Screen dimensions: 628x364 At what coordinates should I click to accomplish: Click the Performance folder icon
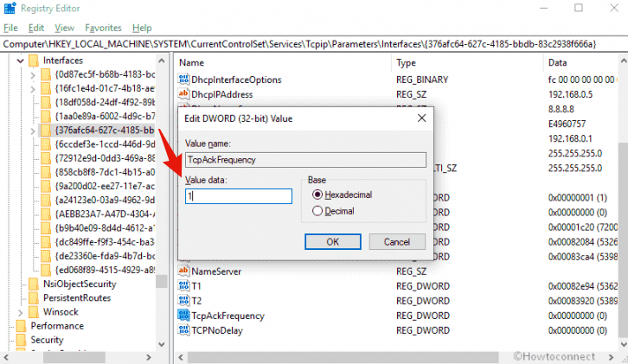click(22, 326)
